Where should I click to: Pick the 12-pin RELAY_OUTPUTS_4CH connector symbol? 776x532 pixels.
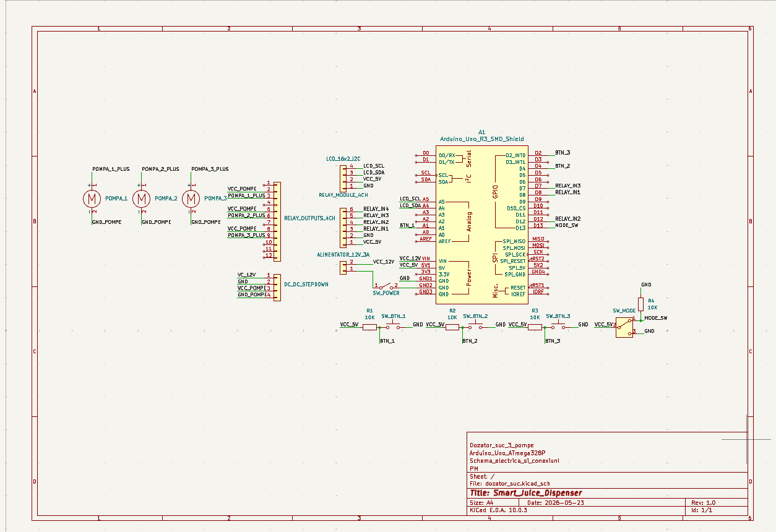coord(277,221)
